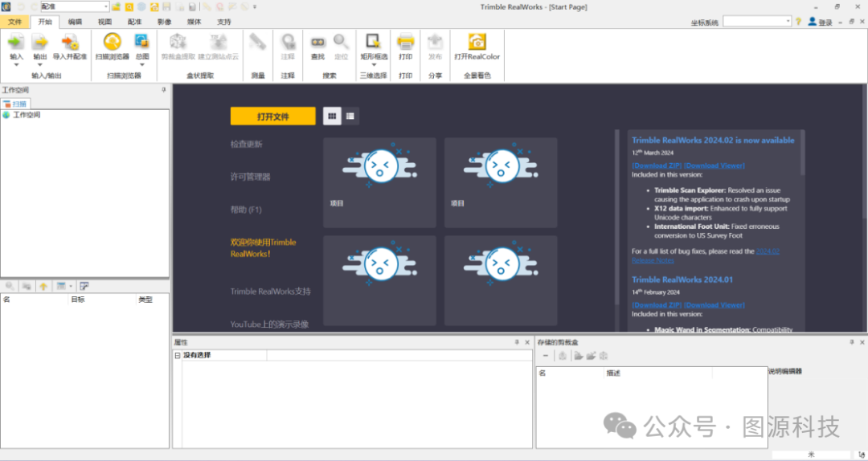
Task: Click the yellow help question mark icon
Action: 798,22
